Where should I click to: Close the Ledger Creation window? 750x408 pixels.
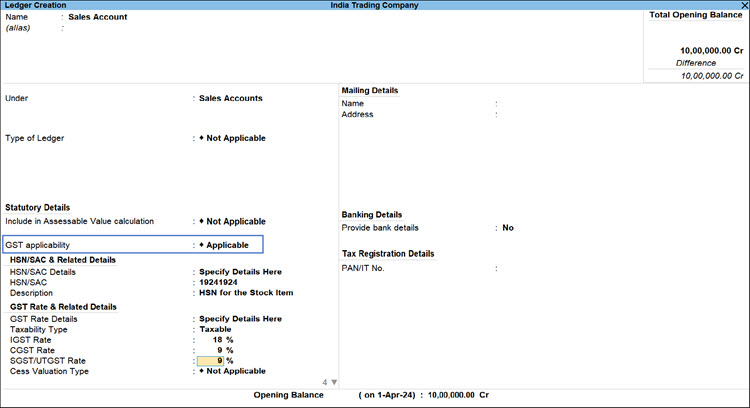742,6
